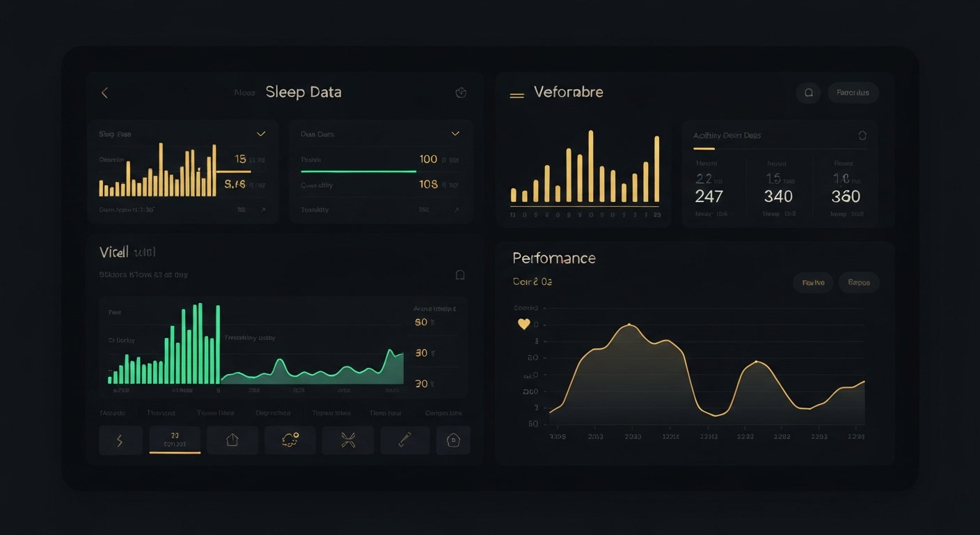Open the home icon in bottom navigation
The height and width of the screenshot is (535, 980).
232,440
